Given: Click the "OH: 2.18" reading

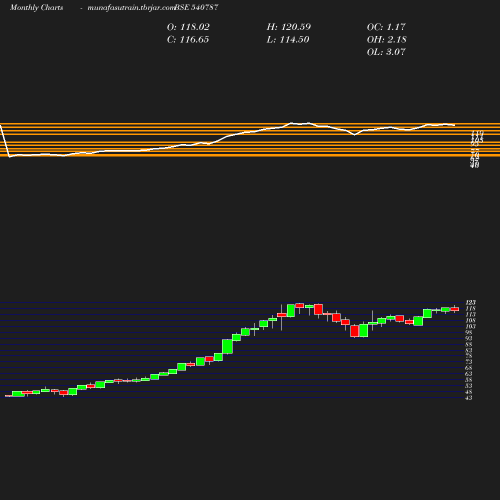Looking at the screenshot, I should tap(387, 40).
